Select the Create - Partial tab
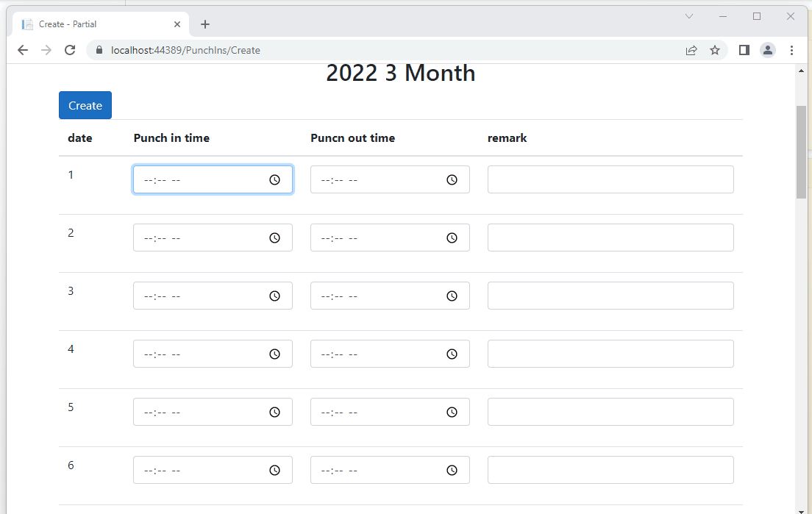 101,24
